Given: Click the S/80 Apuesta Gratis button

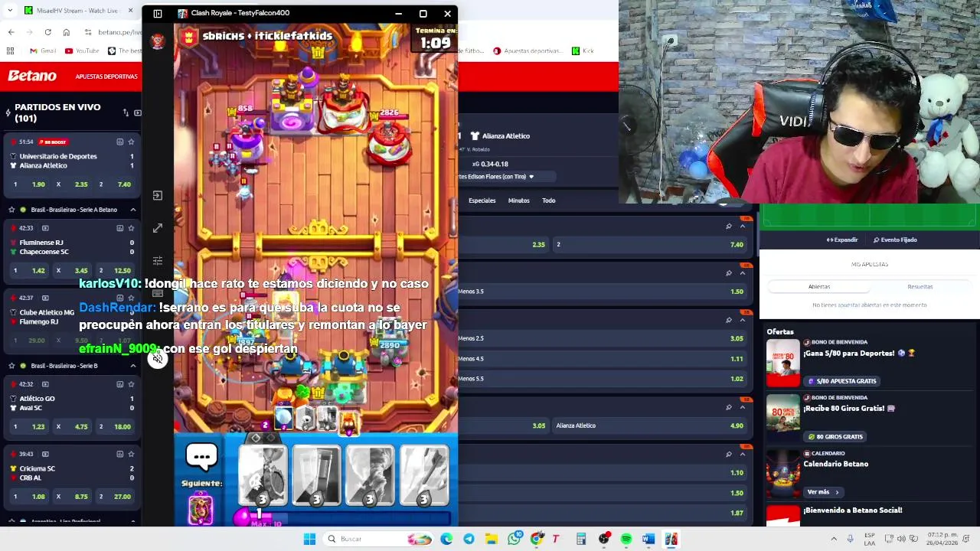Looking at the screenshot, I should (841, 380).
